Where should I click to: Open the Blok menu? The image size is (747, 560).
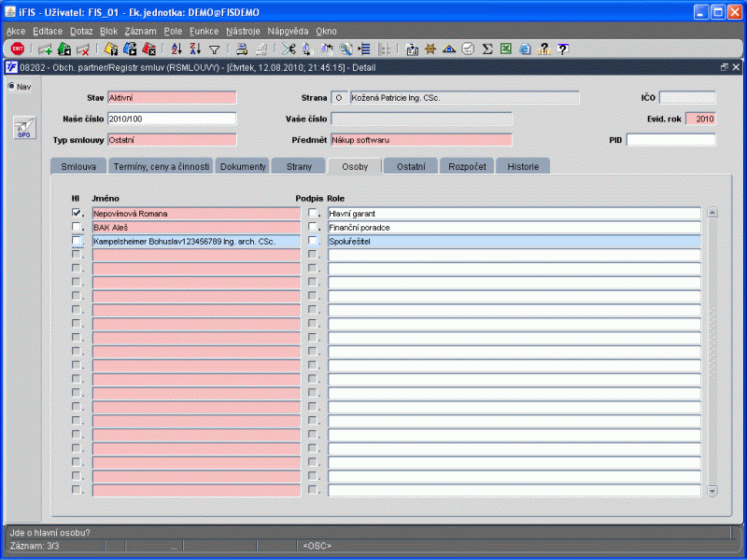108,31
